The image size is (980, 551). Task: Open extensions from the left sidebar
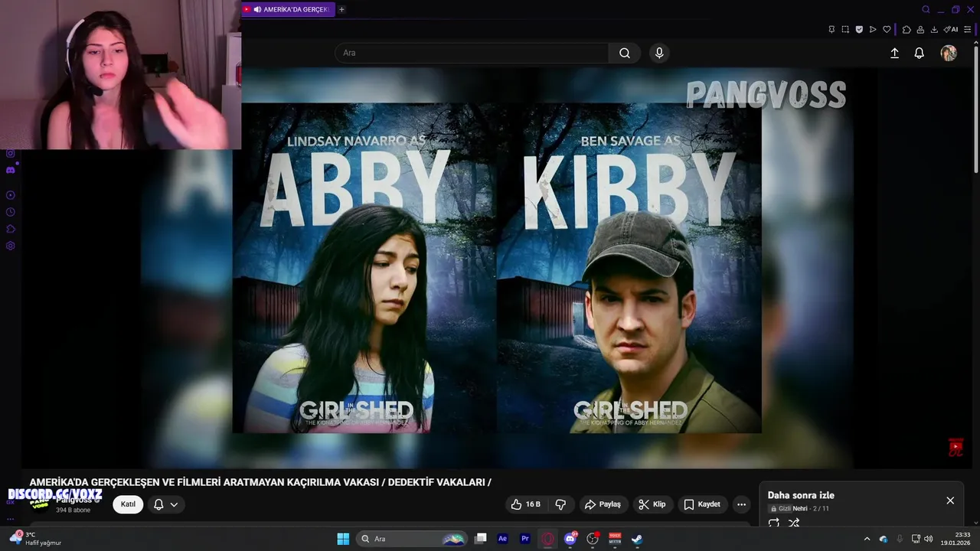pyautogui.click(x=11, y=229)
